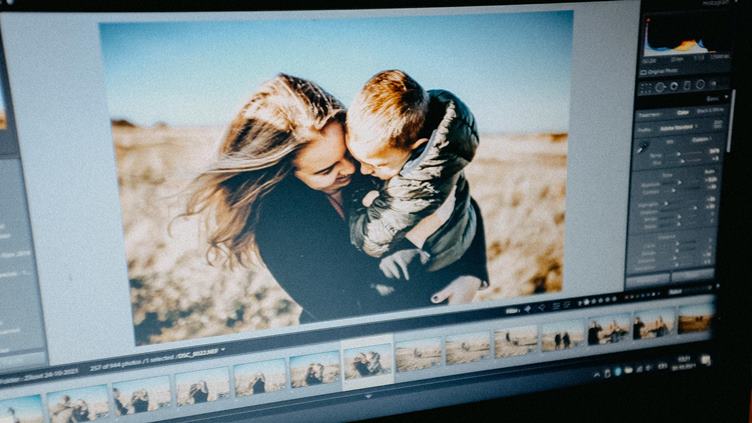Screen dimensions: 752x423
Task: Filter by flagged photos icon
Action: pos(528,309)
